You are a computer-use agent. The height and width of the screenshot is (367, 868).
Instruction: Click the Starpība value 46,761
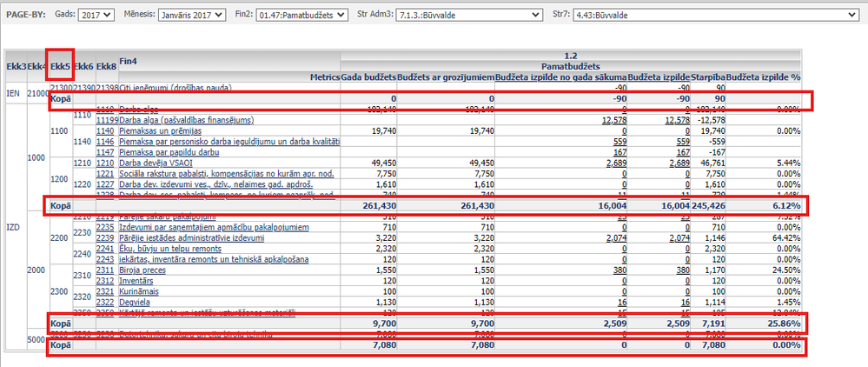pyautogui.click(x=712, y=163)
